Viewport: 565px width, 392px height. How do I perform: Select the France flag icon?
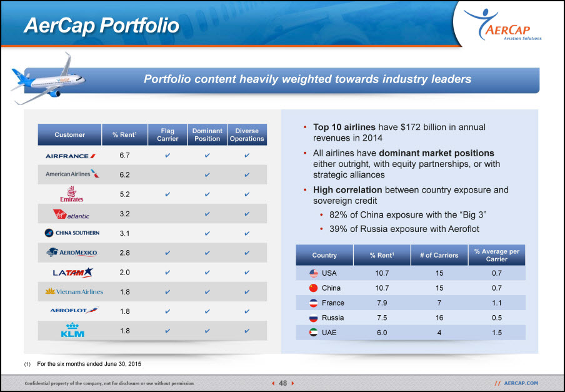[x=314, y=303]
